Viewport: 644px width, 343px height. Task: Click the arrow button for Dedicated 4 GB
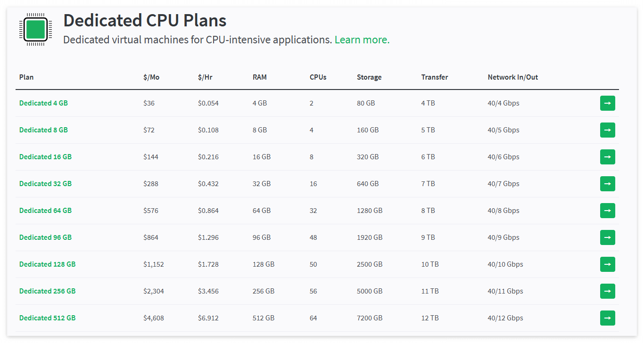pyautogui.click(x=607, y=103)
